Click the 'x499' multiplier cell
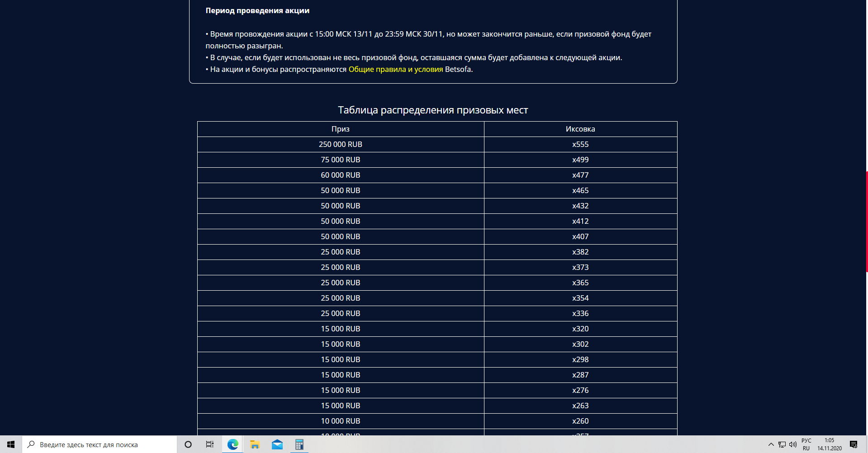 click(580, 160)
